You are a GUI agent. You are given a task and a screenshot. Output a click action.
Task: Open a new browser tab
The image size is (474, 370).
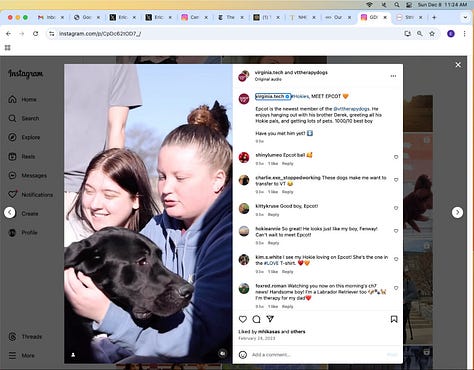pyautogui.click(x=434, y=17)
